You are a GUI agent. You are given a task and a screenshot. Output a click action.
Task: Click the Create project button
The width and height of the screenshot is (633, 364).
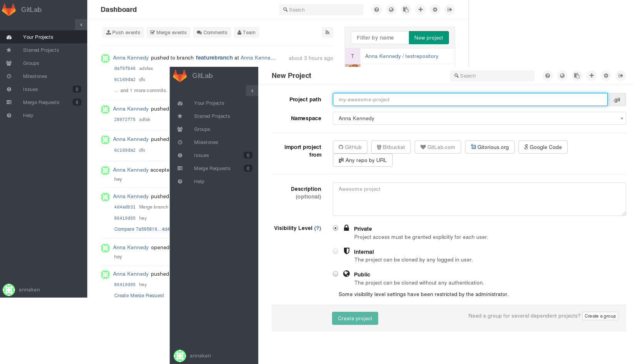(355, 318)
